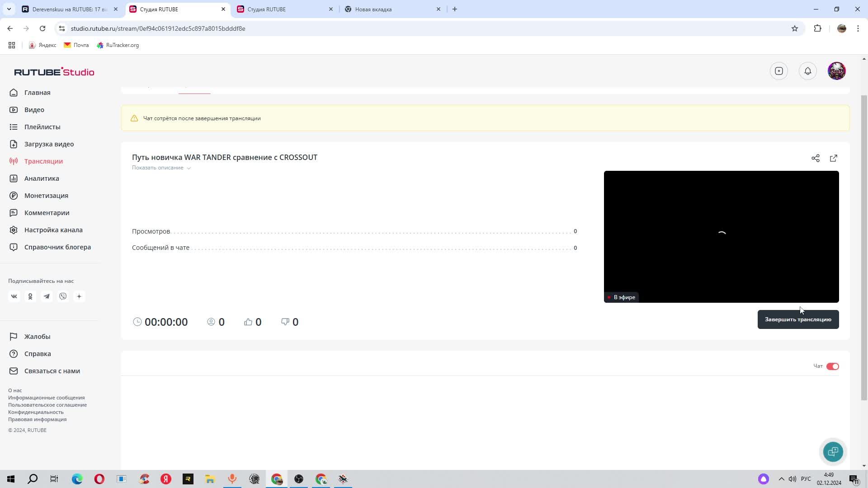Switch to Derevenskuu на RUTUBE tab

click(70, 9)
